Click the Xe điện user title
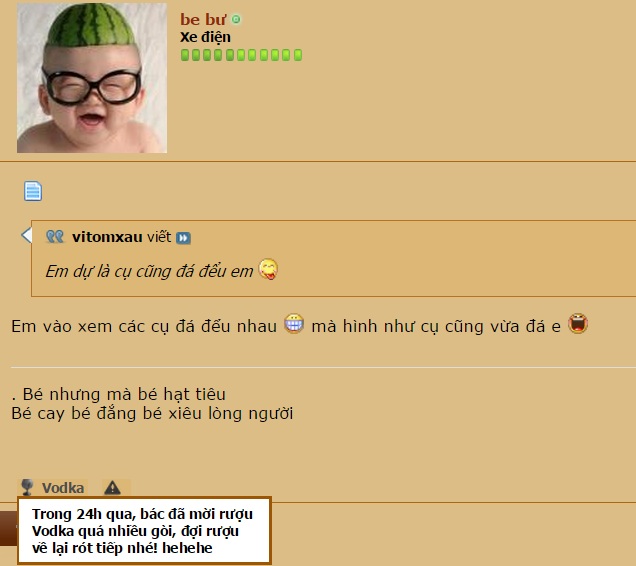The image size is (636, 566). point(205,37)
